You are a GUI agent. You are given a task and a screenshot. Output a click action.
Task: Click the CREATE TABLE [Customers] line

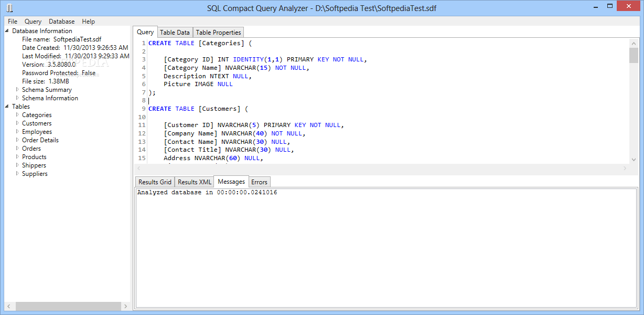[198, 109]
